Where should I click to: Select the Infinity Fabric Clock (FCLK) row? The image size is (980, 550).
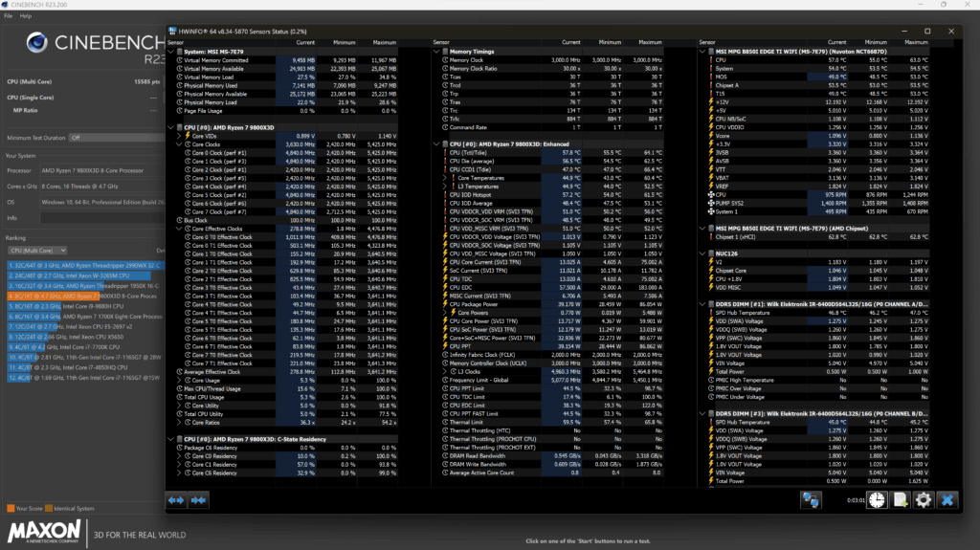[x=552, y=355]
